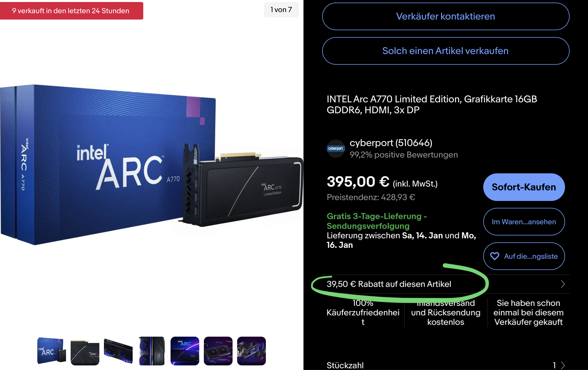The image size is (588, 370).
Task: View seventh thumbnail of exploded card parts
Action: point(252,351)
